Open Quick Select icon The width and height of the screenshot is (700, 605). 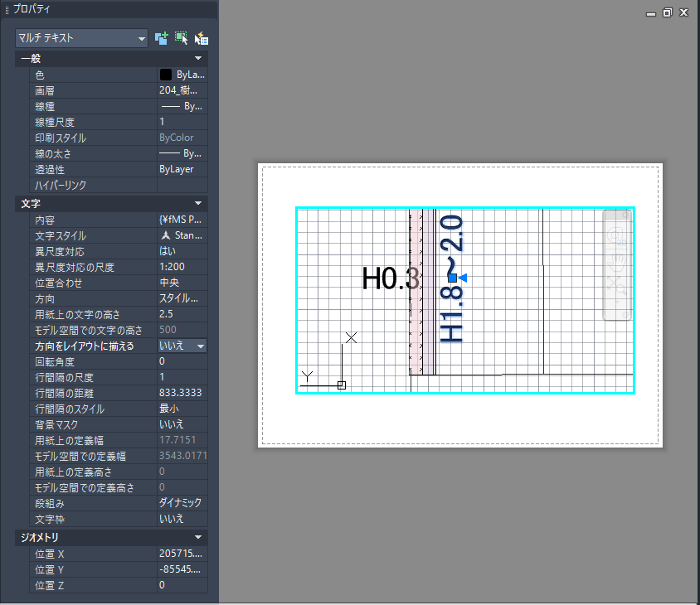(x=201, y=38)
